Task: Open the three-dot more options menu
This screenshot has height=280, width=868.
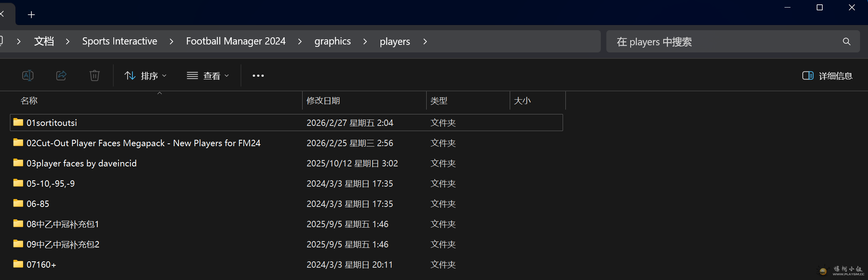Action: pos(258,75)
